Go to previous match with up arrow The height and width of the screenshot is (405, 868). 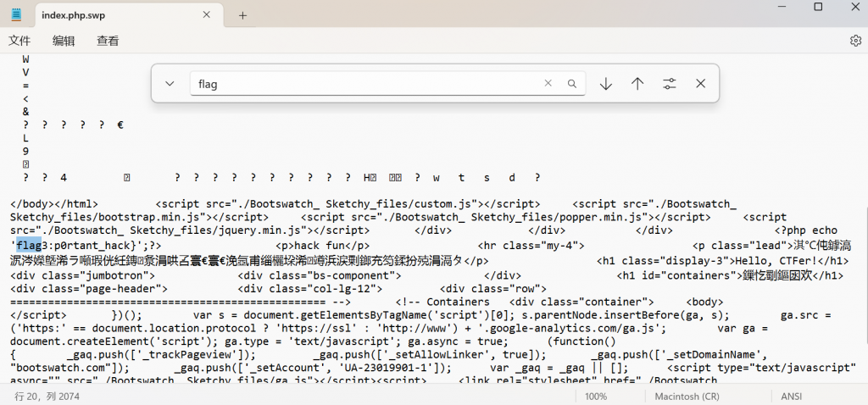(637, 84)
